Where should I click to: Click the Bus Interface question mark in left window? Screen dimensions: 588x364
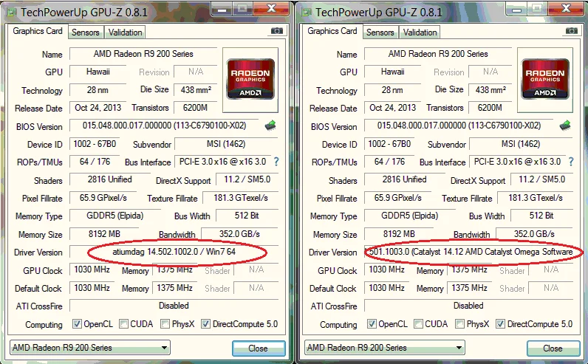276,162
